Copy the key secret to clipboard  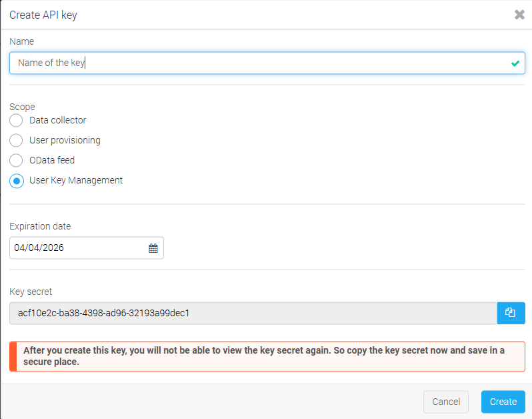(x=511, y=313)
